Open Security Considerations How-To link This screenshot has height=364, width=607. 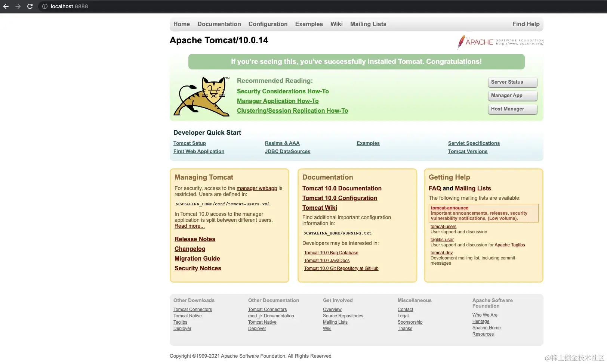[283, 91]
